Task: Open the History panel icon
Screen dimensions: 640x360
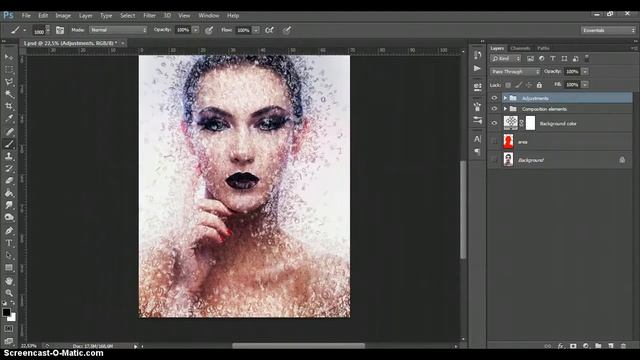Action: click(477, 55)
